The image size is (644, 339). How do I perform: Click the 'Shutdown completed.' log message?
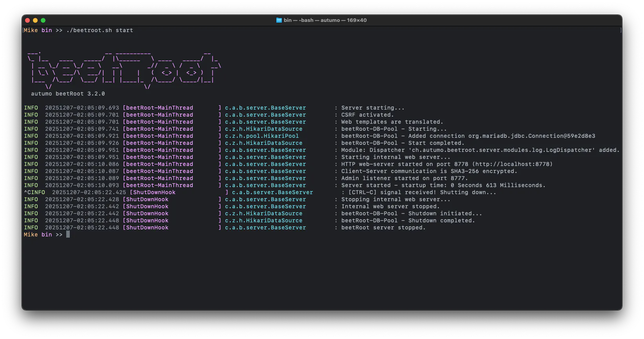[408, 220]
